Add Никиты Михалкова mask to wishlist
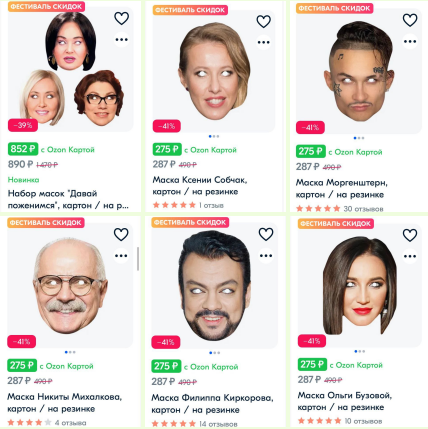This screenshot has height=429, width=428. 121,234
